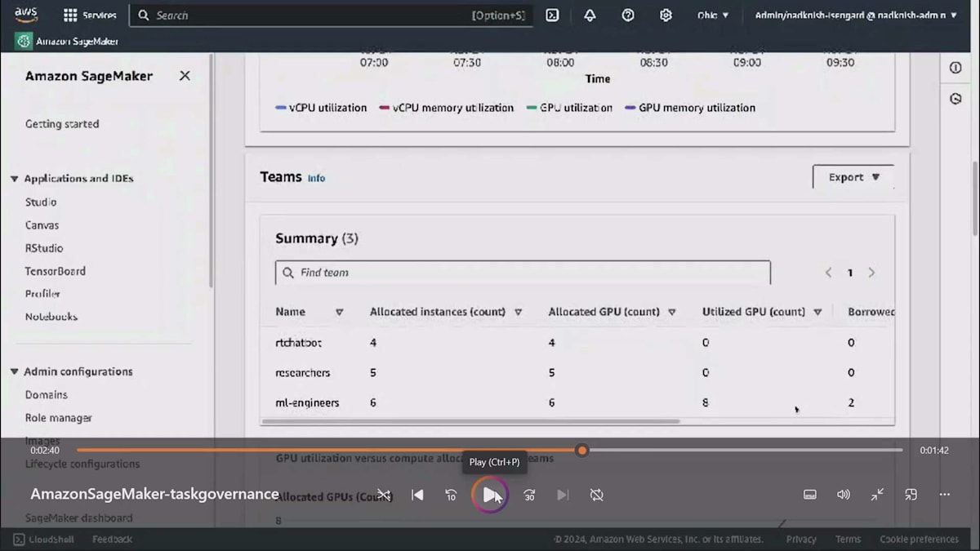Open Domains in the sidebar
The width and height of the screenshot is (980, 551).
[47, 395]
